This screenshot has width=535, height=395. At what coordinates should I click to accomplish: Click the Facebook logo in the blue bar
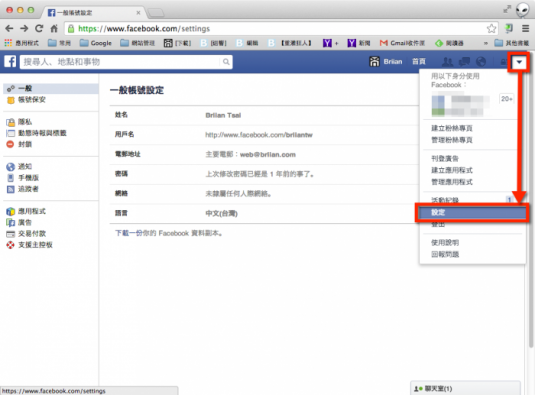coord(10,62)
